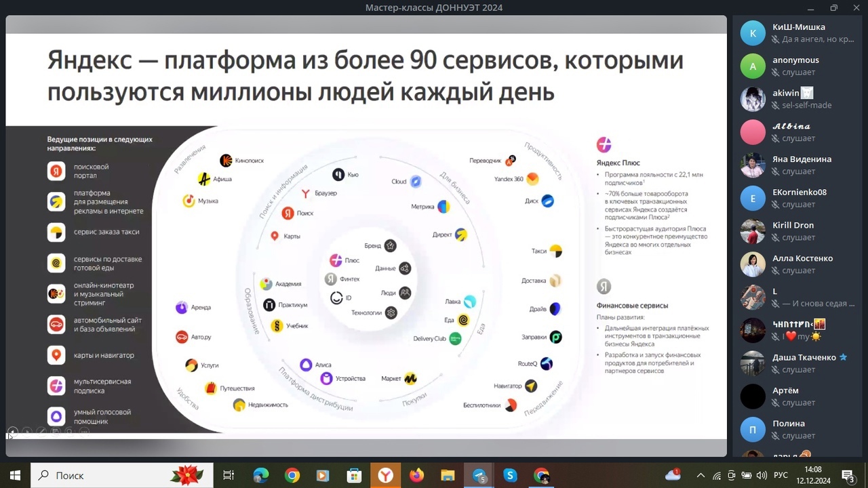Viewport: 868px width, 488px height.
Task: Click the Переводчик icon
Action: pos(511,161)
